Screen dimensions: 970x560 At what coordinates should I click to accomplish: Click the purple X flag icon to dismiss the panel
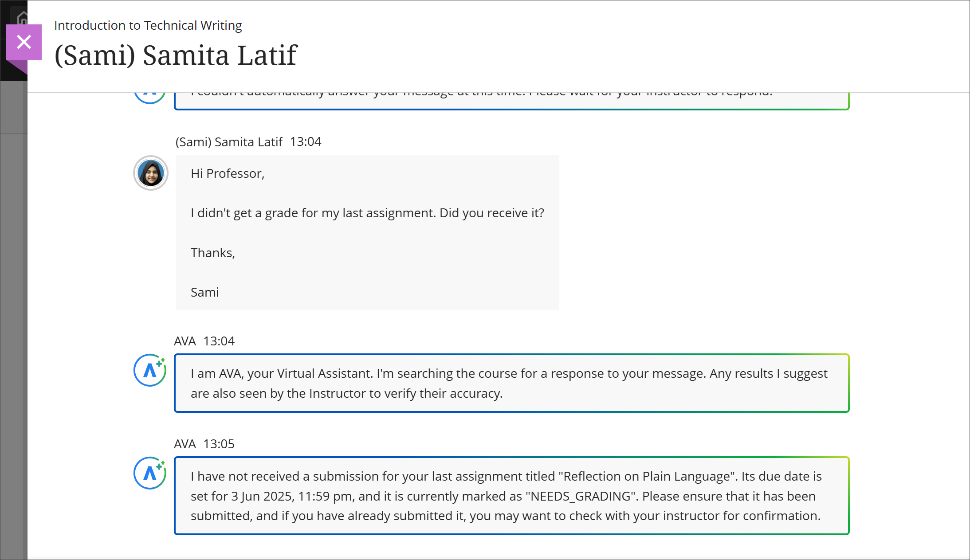tap(24, 42)
